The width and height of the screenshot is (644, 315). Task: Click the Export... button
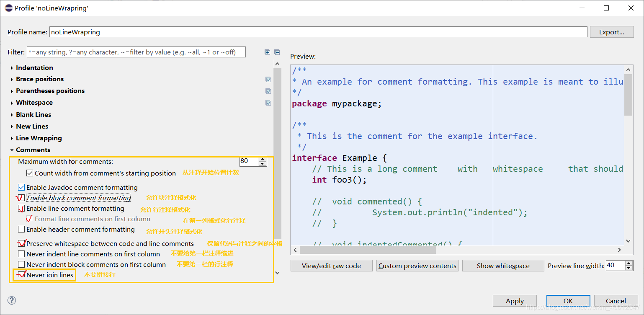tap(611, 32)
